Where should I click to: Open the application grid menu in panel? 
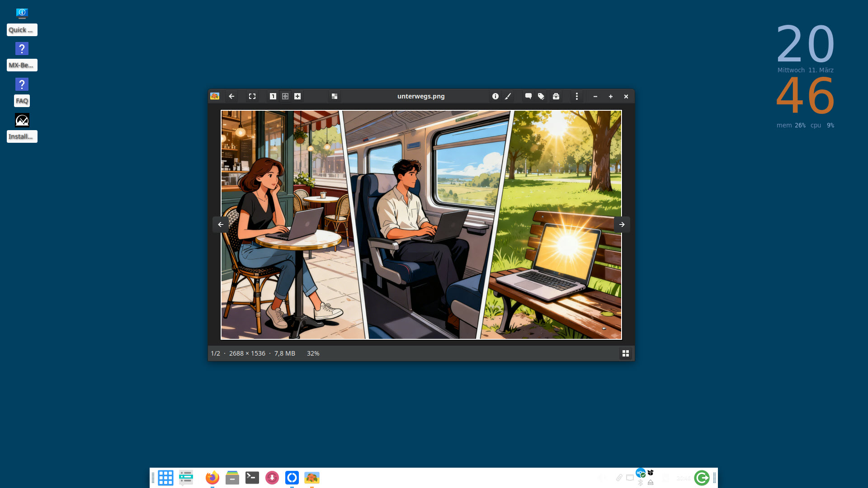(165, 478)
